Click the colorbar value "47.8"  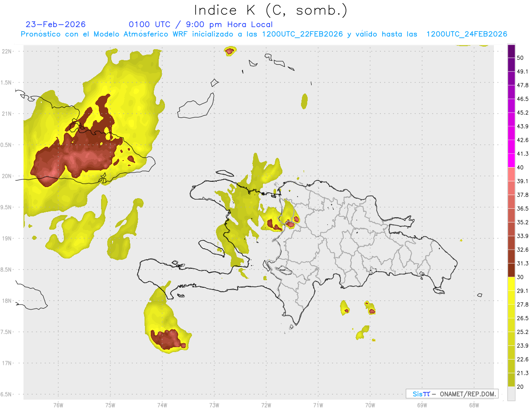tap(522, 85)
